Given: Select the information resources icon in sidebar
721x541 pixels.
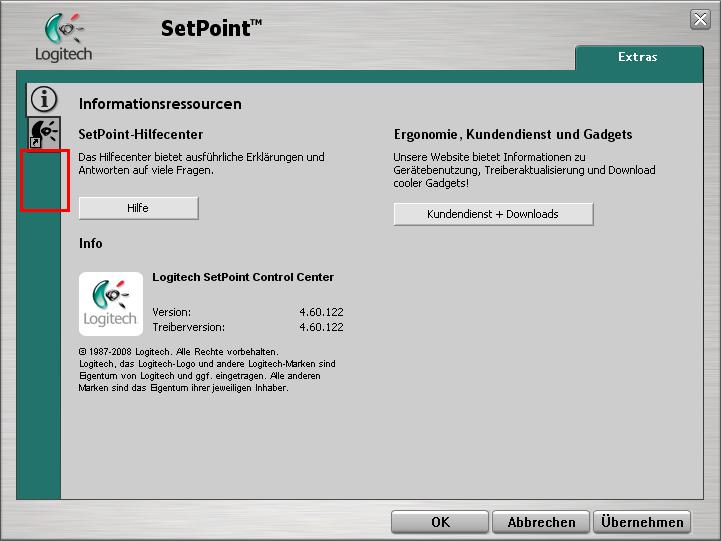Looking at the screenshot, I should click(44, 99).
